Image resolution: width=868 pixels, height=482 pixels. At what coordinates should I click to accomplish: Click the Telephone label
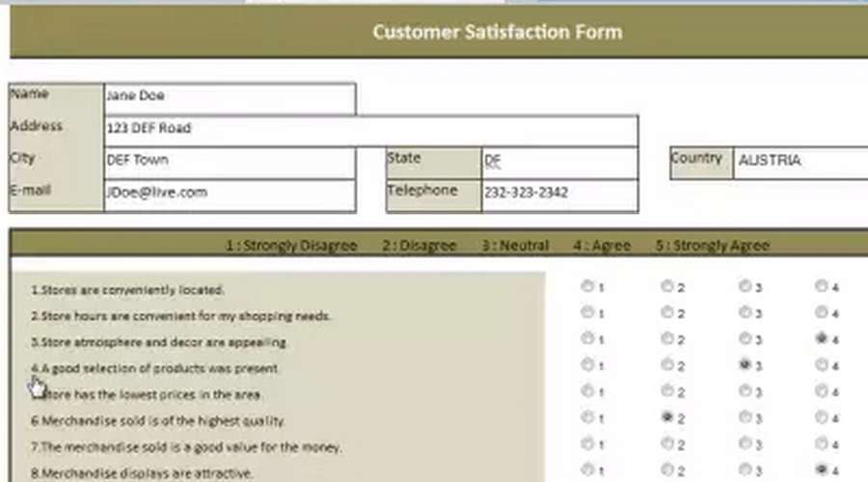point(422,190)
